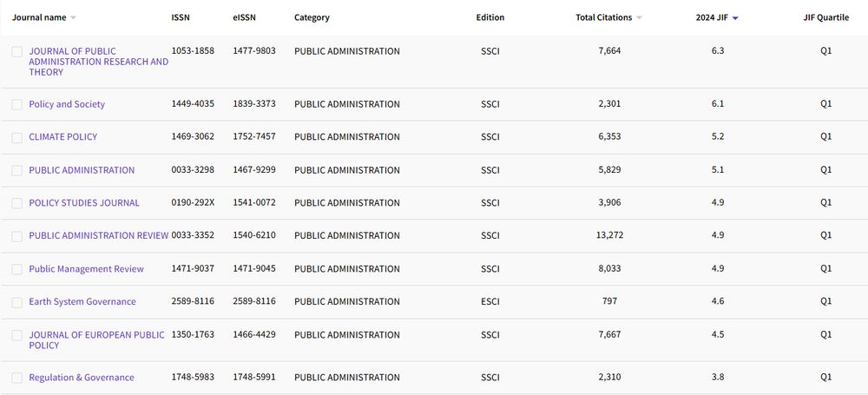Open the PUBLIC ADMINISTRATION journal link
The width and height of the screenshot is (868, 395).
(82, 170)
